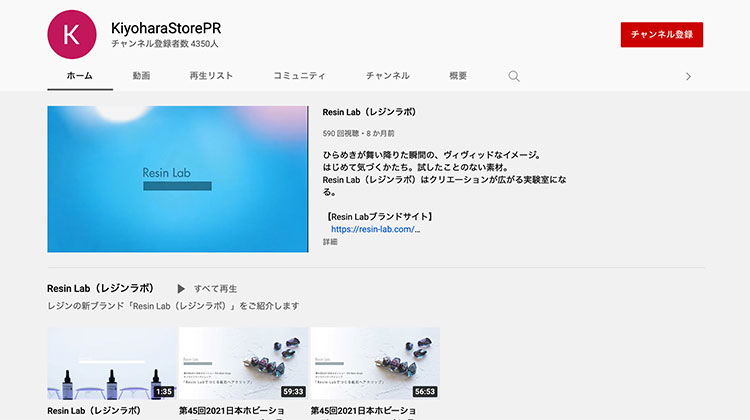Screen dimensions: 750x420
Task: Click the チャンネル登録者数 4350人 subscriber count
Action: pos(165,44)
